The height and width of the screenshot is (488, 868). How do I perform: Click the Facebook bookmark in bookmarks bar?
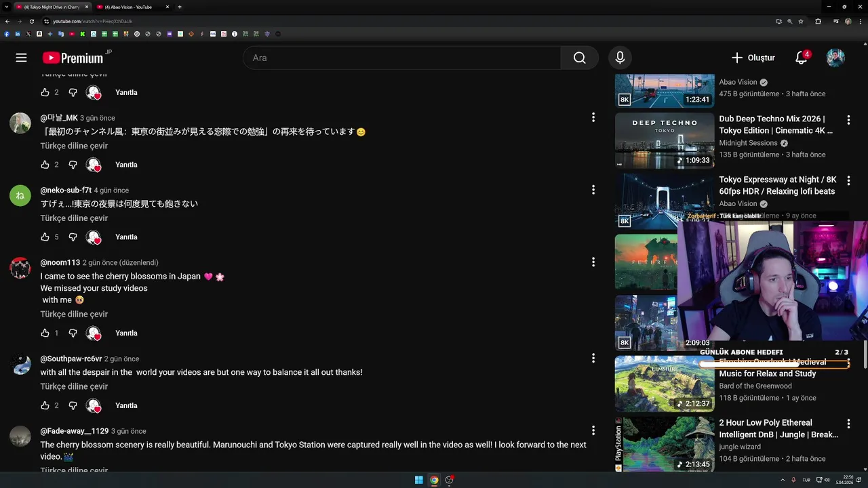pos(7,34)
